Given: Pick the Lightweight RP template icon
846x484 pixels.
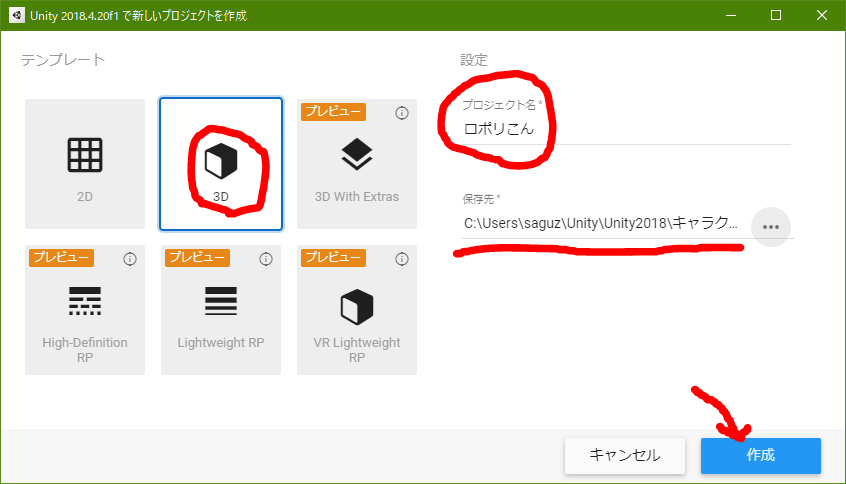Looking at the screenshot, I should pyautogui.click(x=221, y=301).
